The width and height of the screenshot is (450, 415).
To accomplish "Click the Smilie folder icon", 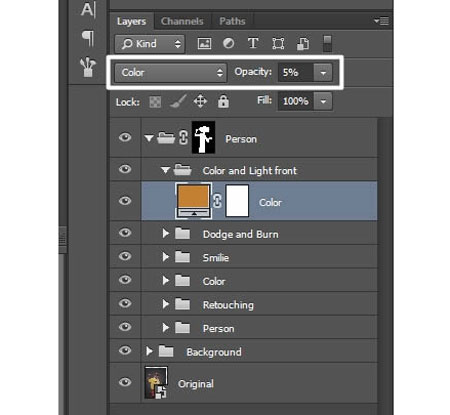I will point(182,257).
